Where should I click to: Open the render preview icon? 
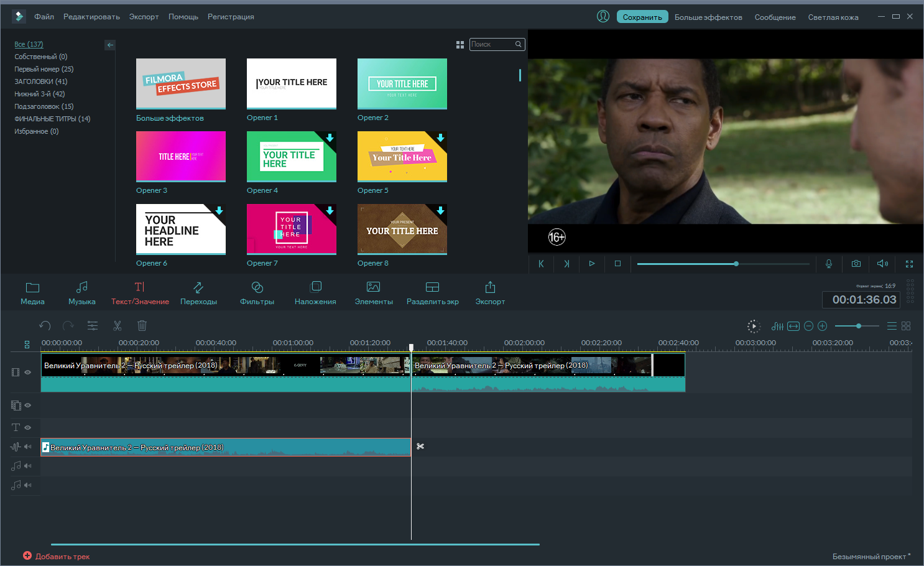[x=754, y=326]
